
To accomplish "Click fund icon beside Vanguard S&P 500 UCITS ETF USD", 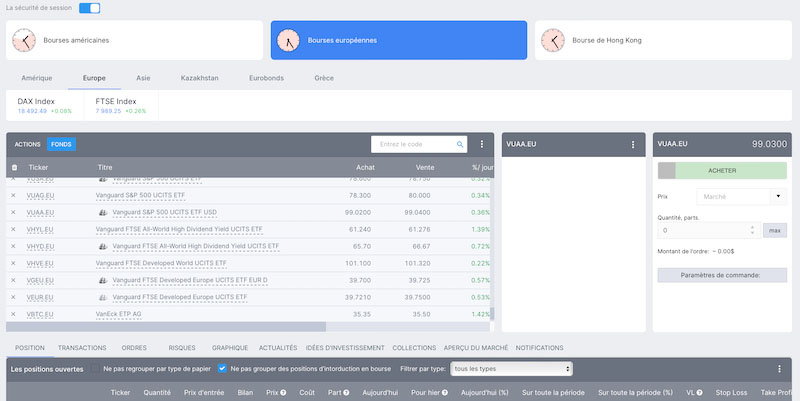I will pos(103,212).
